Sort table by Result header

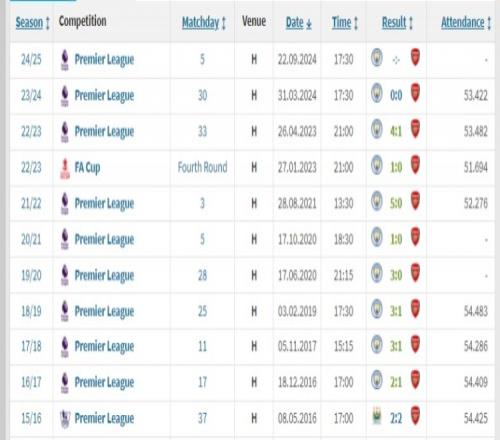pos(394,23)
